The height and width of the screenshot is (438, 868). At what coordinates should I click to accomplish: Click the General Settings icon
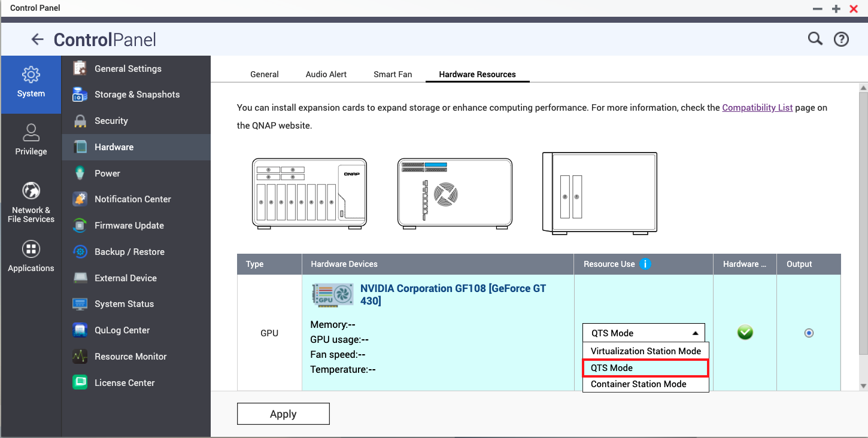[80, 68]
